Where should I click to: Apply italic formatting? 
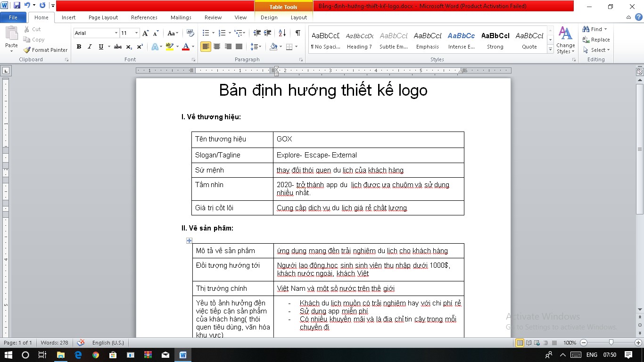click(90, 47)
